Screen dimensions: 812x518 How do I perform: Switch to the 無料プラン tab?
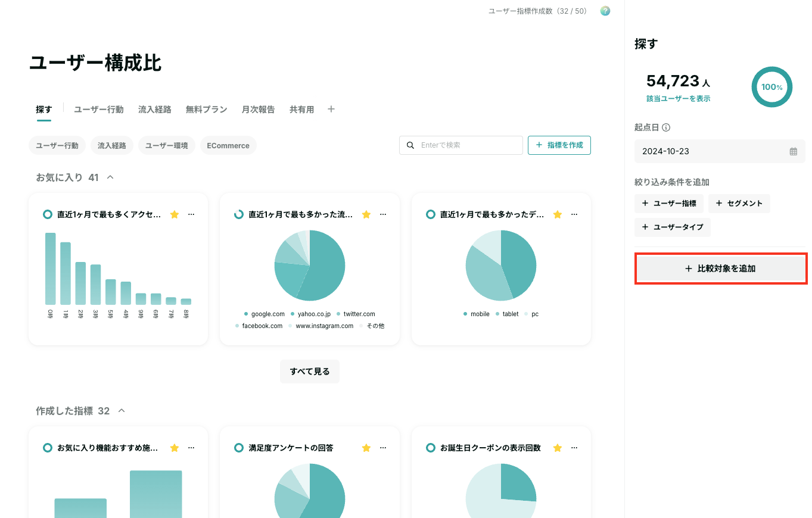coord(207,110)
